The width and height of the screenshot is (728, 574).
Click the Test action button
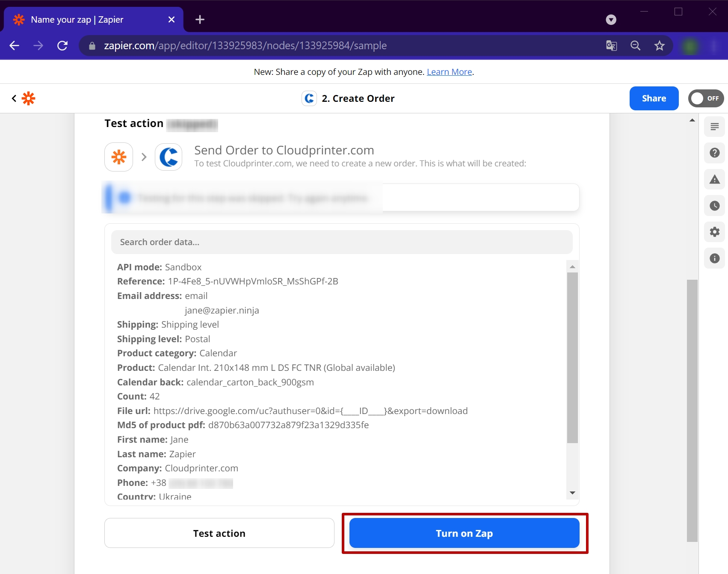pyautogui.click(x=219, y=533)
